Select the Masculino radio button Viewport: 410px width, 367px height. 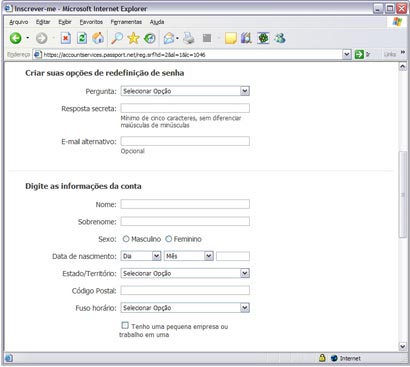point(126,239)
